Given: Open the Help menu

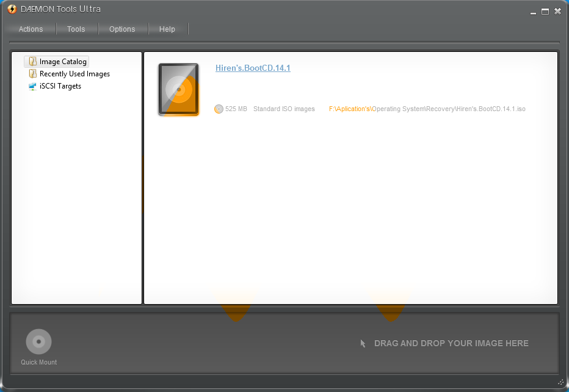Looking at the screenshot, I should pos(167,29).
